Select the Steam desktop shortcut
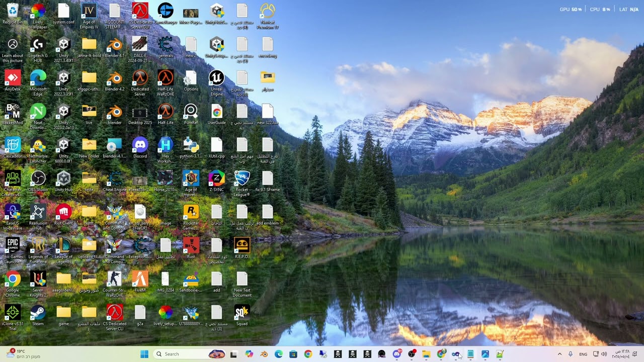Viewport: 644px width, 362px height. [x=38, y=316]
